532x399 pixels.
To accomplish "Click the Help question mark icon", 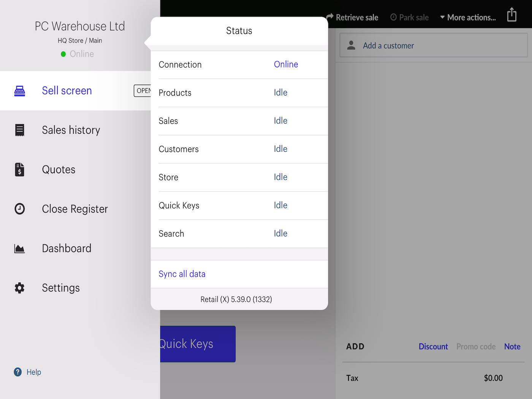I will (18, 372).
